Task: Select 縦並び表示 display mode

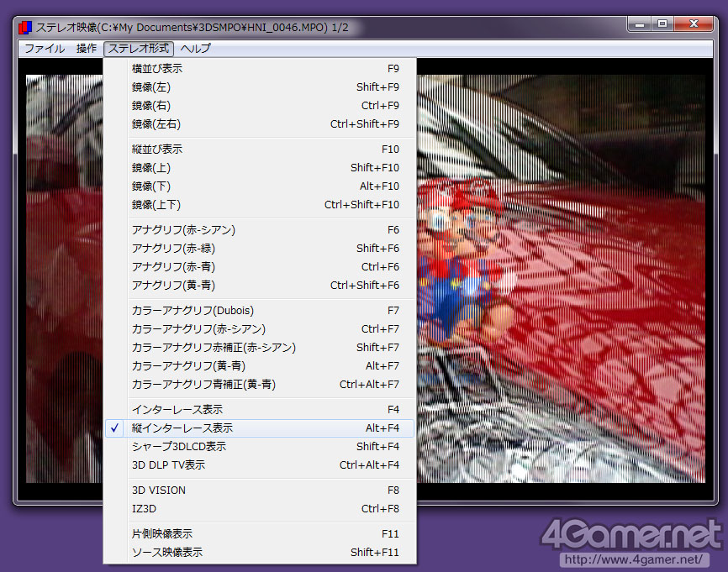Action: [260, 150]
